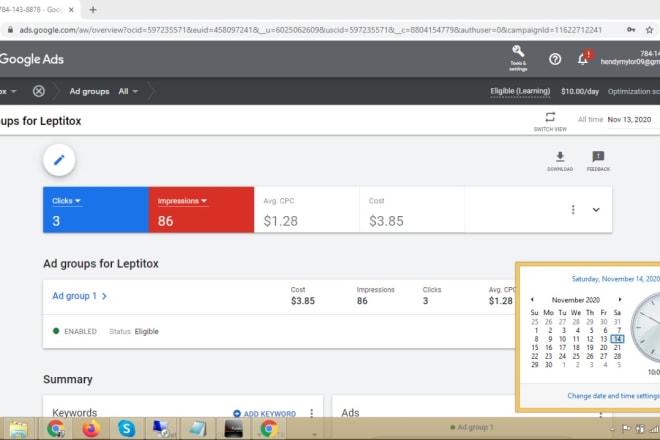Click the pencil edit button
This screenshot has width=660, height=440.
click(x=59, y=160)
